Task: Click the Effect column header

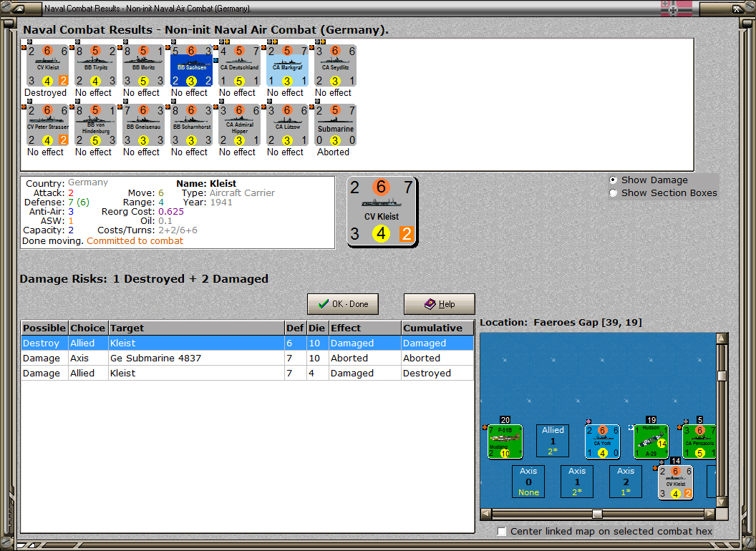Action: coord(364,328)
